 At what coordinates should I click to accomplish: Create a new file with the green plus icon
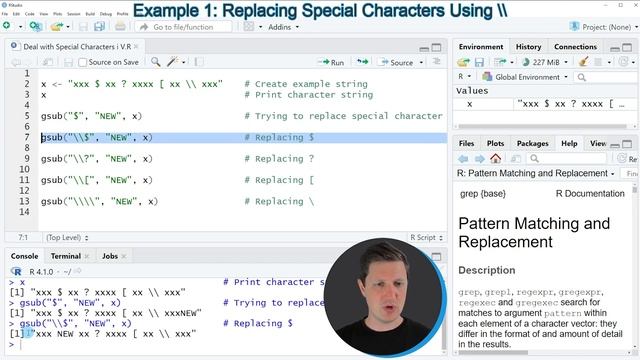[x=7, y=26]
